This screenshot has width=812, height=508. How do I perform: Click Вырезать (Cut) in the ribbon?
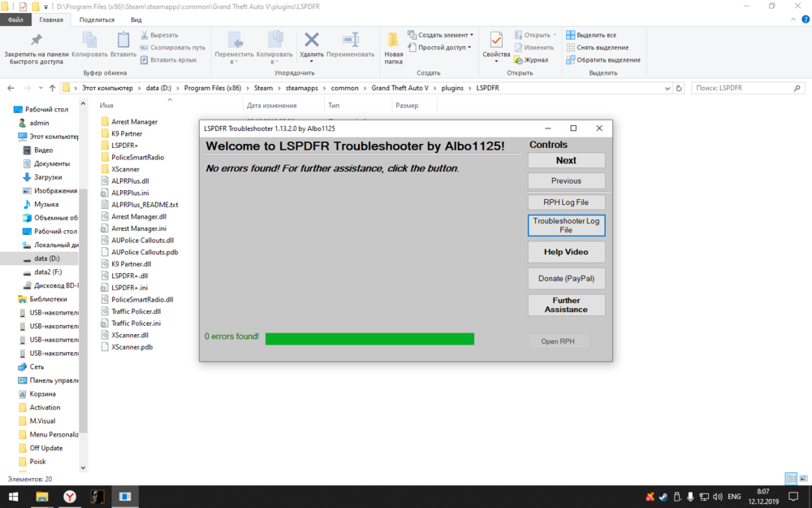[159, 35]
